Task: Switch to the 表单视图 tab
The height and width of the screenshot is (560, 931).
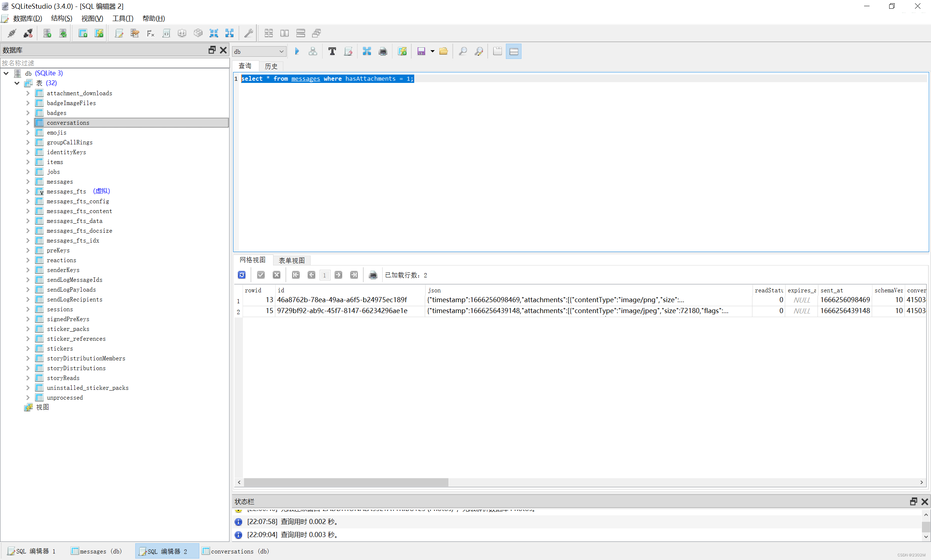Action: pos(291,260)
